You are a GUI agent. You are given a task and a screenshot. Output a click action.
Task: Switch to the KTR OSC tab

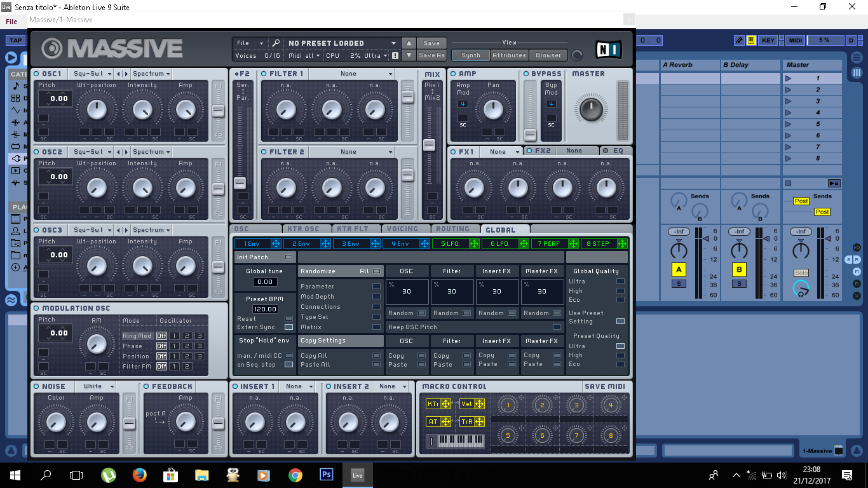click(306, 229)
